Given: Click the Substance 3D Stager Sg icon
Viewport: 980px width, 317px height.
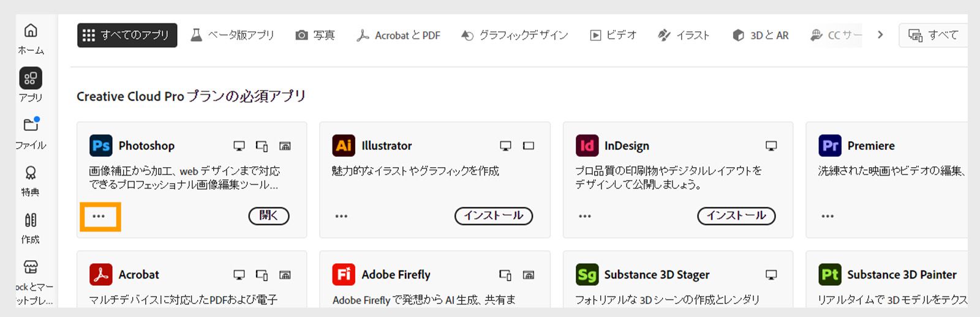Looking at the screenshot, I should 587,274.
